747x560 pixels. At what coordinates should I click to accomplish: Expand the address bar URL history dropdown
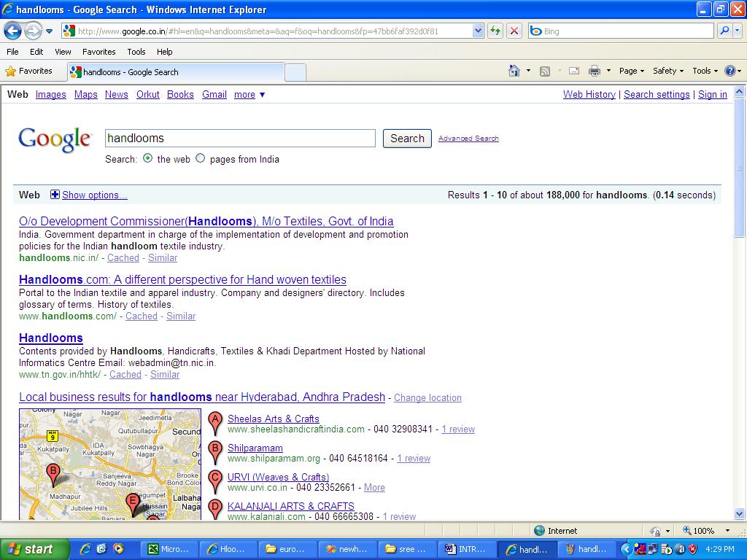tap(478, 31)
